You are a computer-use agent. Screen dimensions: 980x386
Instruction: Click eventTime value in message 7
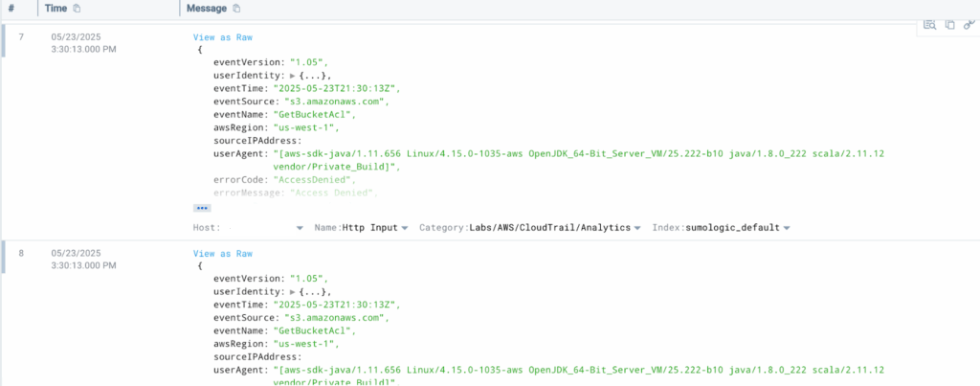click(x=336, y=88)
